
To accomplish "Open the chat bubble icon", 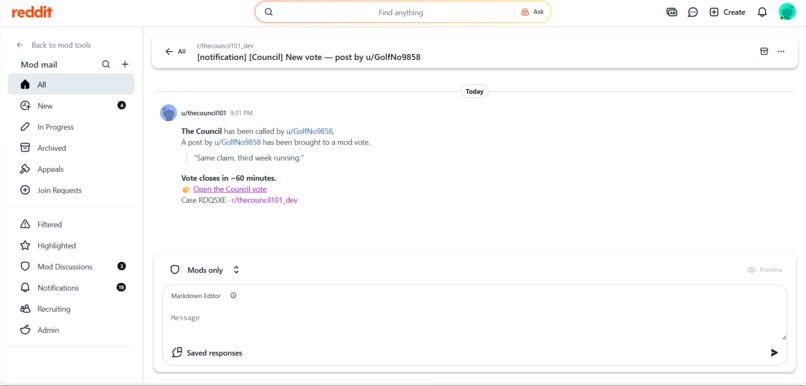I will [692, 12].
